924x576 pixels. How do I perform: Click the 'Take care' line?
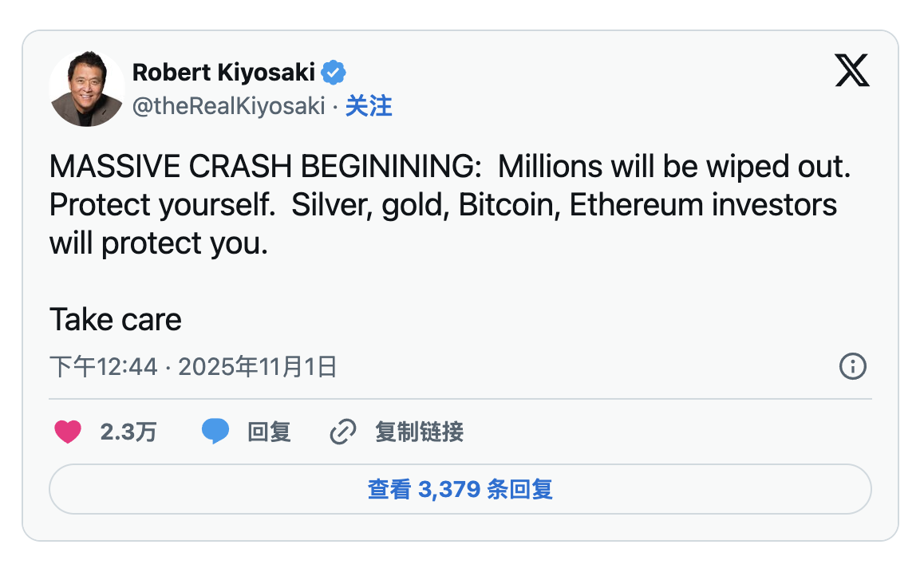pos(116,320)
